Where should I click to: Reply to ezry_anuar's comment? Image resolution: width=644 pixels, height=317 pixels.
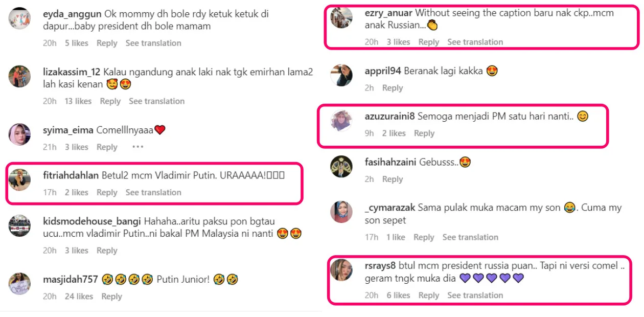coord(429,42)
